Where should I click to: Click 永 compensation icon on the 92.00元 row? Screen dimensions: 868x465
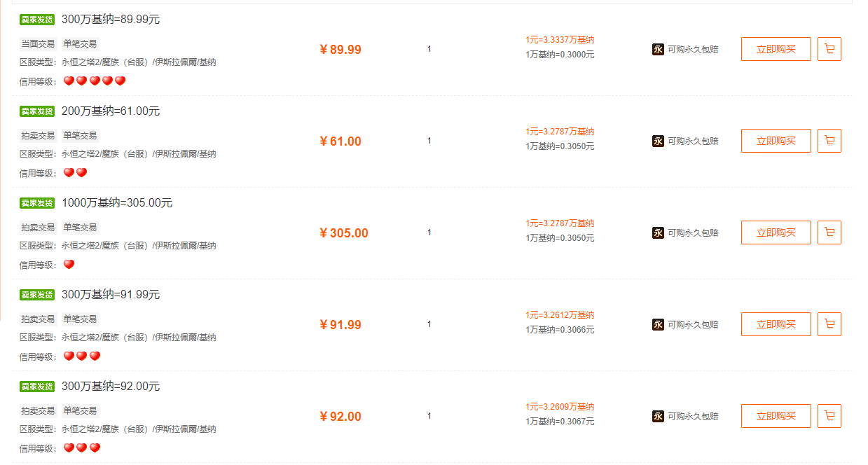tap(658, 416)
